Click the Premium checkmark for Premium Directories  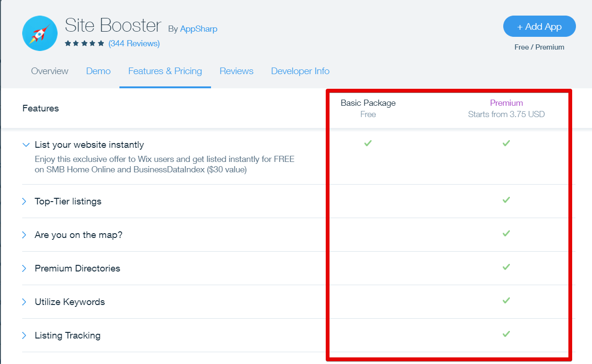click(x=507, y=267)
